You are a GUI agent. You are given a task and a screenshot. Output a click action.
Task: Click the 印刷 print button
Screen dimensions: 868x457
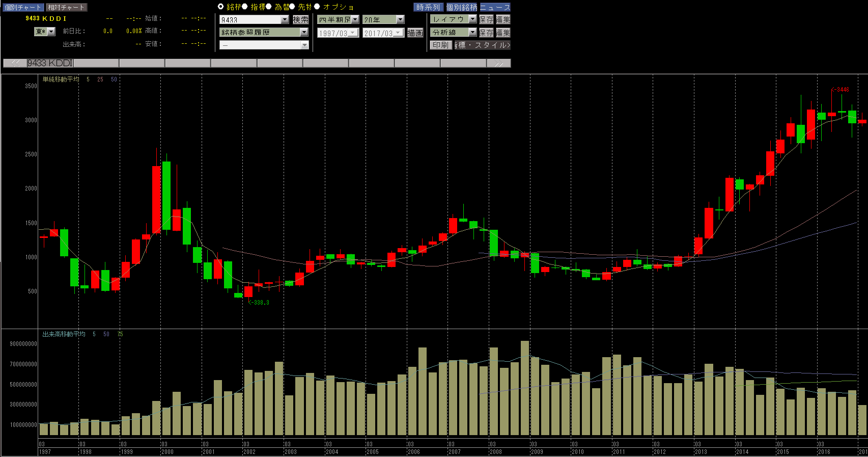tap(440, 45)
